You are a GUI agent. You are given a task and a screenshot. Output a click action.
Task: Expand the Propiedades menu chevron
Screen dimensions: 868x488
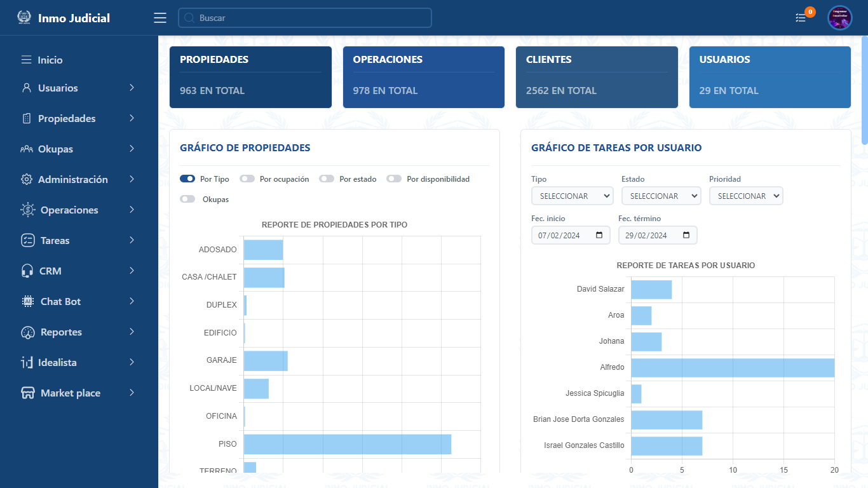click(132, 118)
